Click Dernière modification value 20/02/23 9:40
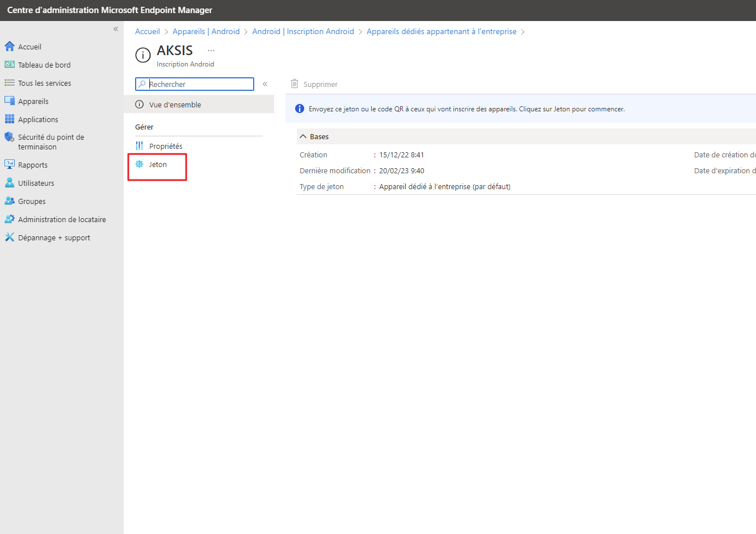Image resolution: width=756 pixels, height=534 pixels. (402, 170)
